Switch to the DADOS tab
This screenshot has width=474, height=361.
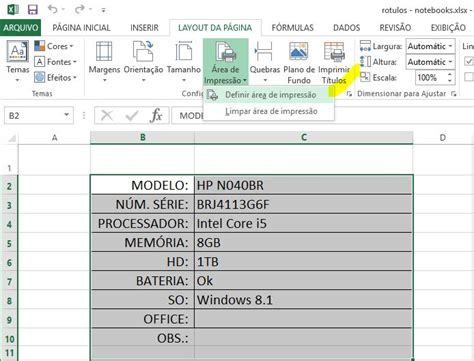coord(346,27)
